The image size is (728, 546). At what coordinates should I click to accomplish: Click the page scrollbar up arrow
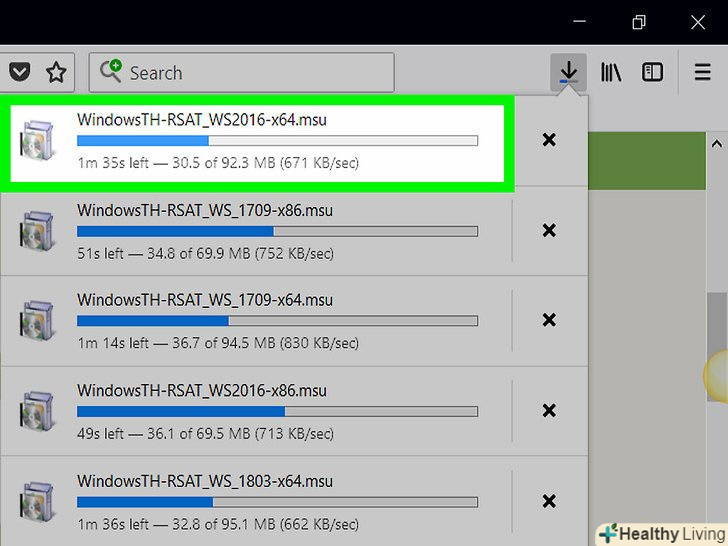pyautogui.click(x=717, y=144)
